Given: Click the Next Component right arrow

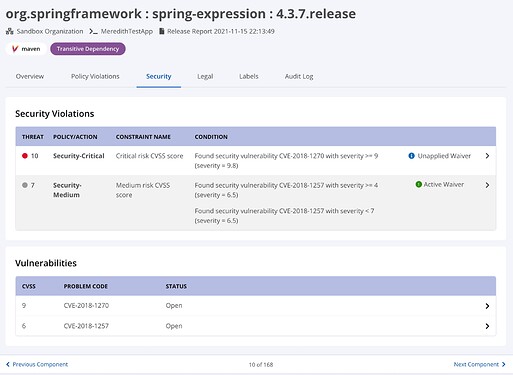Looking at the screenshot, I should pyautogui.click(x=503, y=364).
